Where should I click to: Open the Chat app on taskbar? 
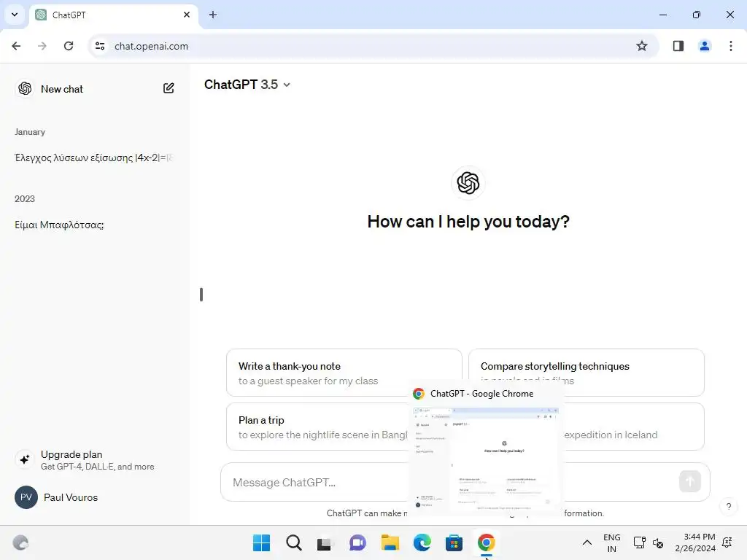pyautogui.click(x=357, y=542)
